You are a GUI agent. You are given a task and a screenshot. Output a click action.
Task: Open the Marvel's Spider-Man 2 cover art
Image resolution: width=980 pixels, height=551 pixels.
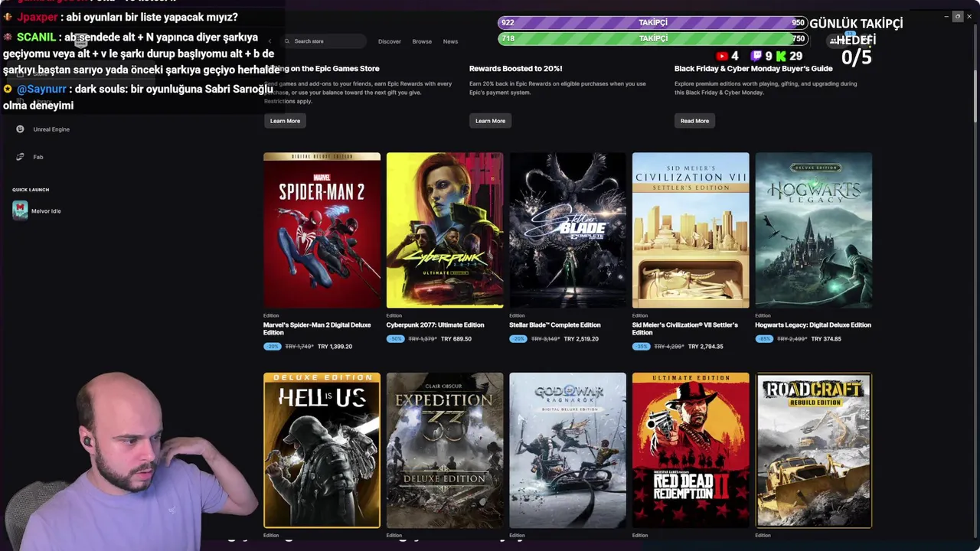click(322, 230)
